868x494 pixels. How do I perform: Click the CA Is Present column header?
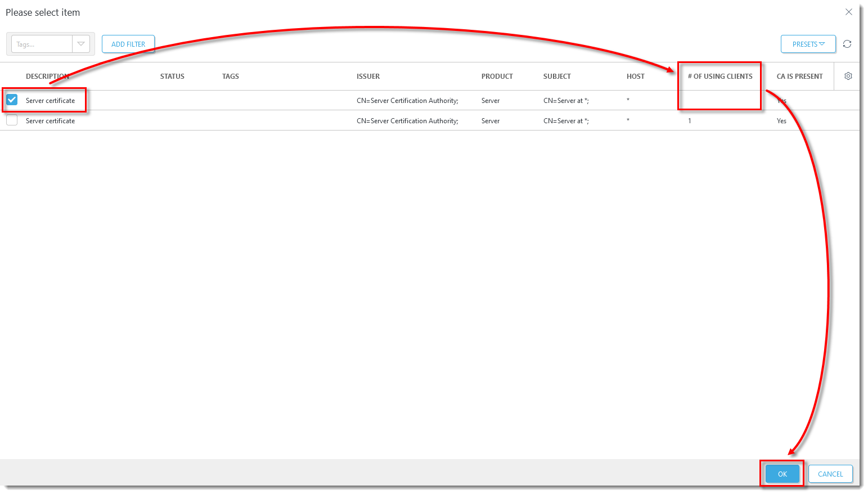(x=800, y=77)
